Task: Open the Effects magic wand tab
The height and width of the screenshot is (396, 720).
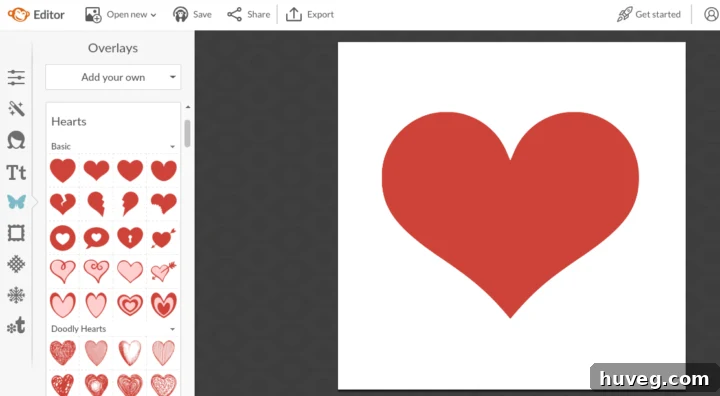Action: (x=16, y=109)
